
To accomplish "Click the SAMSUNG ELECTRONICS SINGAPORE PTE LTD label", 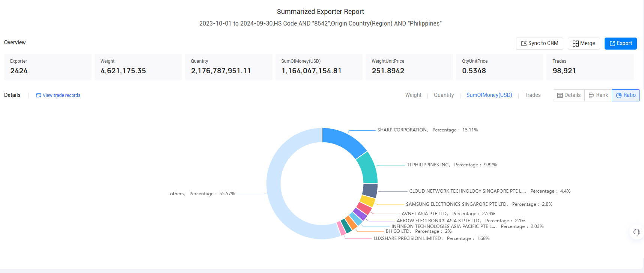I will click(x=479, y=204).
